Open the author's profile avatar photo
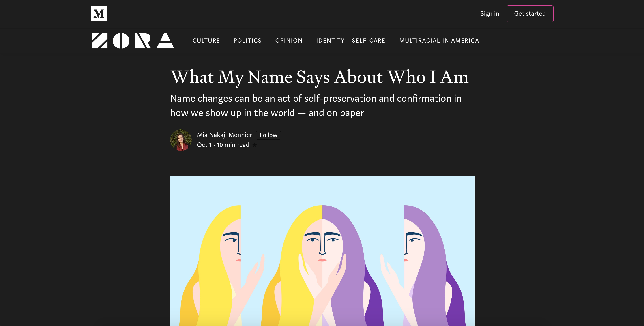Image resolution: width=644 pixels, height=326 pixels. (181, 140)
